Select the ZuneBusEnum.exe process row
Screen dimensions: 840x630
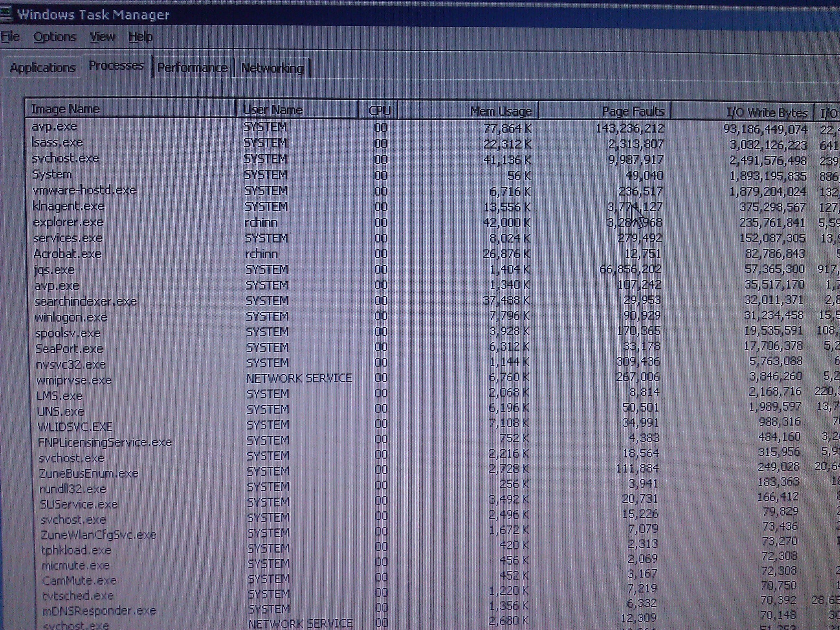click(x=88, y=473)
